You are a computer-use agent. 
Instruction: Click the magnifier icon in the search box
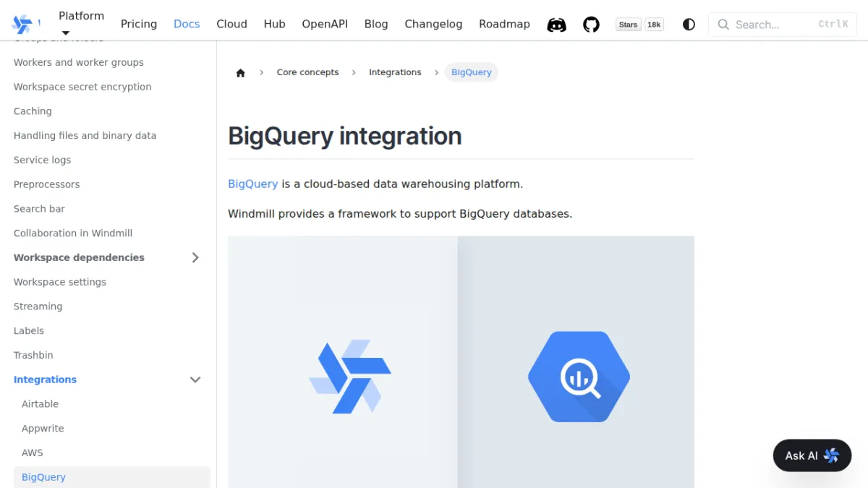coord(723,25)
